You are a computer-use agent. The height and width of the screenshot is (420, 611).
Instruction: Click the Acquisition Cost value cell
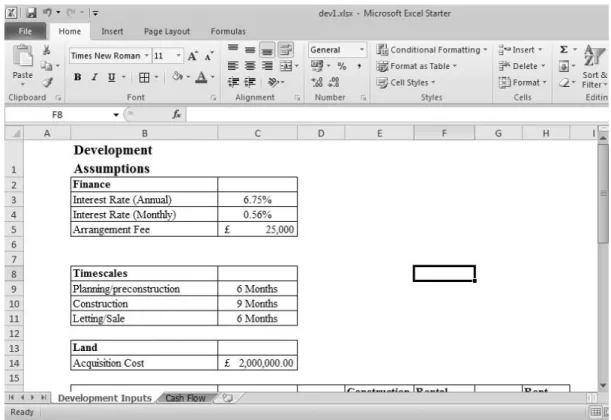tap(258, 363)
